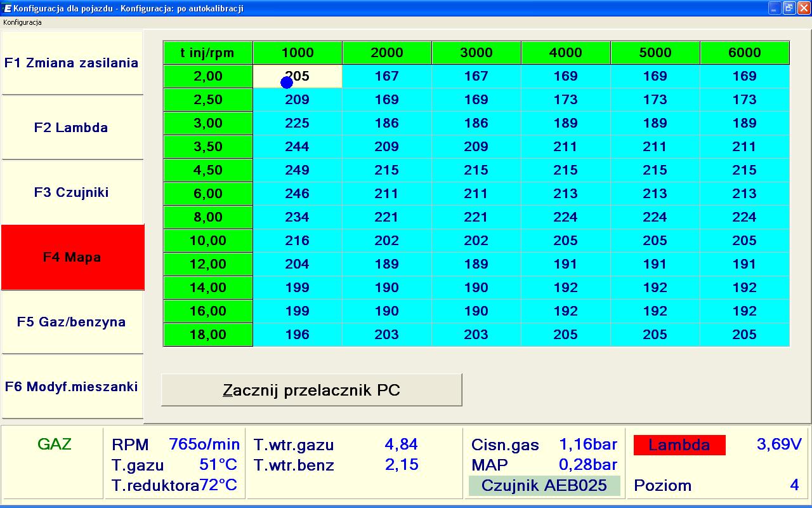
Task: Select cell 244 in the 3,50 row
Action: 298,147
